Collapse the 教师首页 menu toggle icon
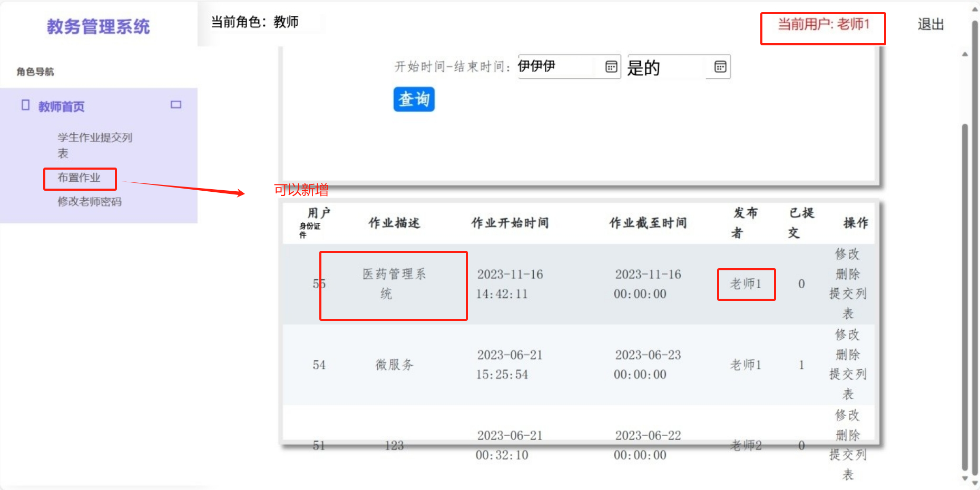Viewport: 980px width, 490px height. click(x=176, y=105)
